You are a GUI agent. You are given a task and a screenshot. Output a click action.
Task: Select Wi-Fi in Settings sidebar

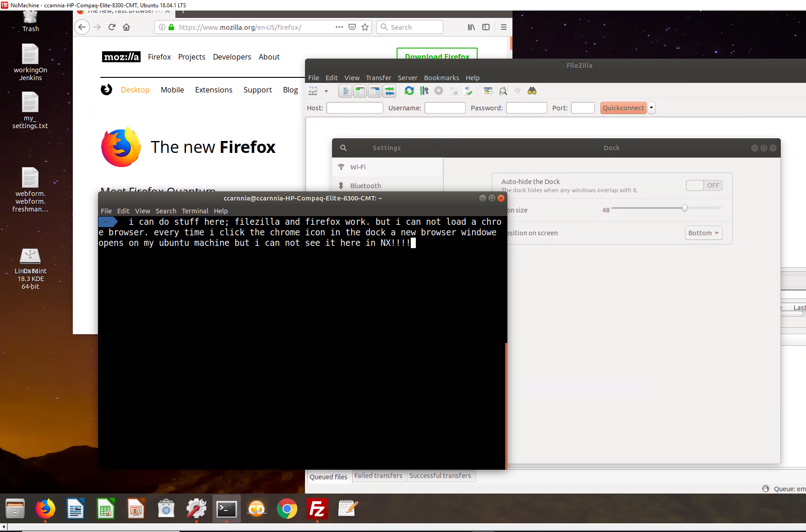point(387,167)
